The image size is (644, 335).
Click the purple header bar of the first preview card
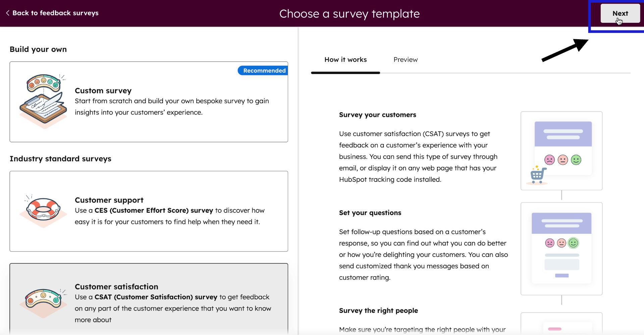click(x=563, y=134)
